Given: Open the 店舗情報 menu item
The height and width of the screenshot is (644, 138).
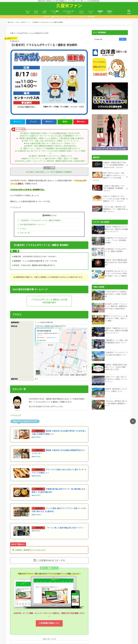Looking at the screenshot, I should point(100,12).
